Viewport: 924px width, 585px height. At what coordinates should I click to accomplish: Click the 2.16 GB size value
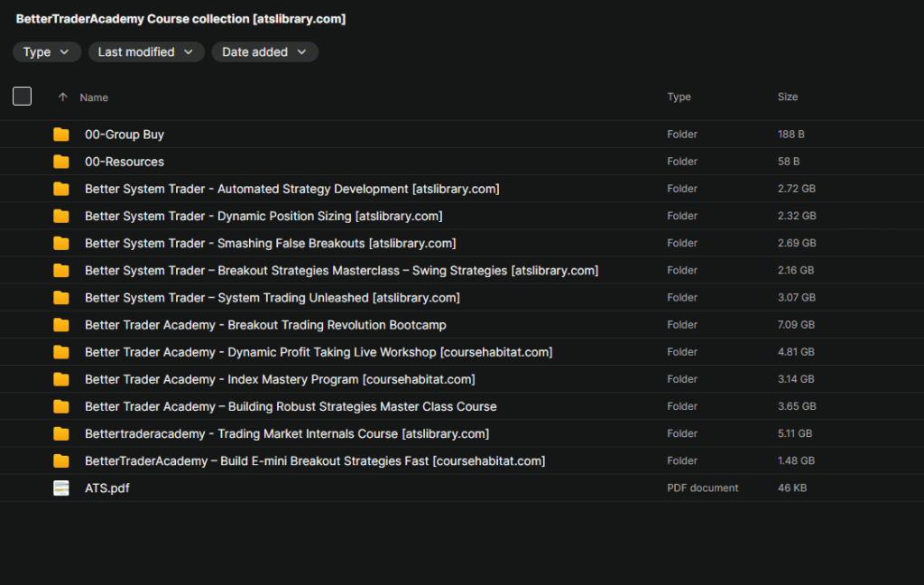point(796,270)
